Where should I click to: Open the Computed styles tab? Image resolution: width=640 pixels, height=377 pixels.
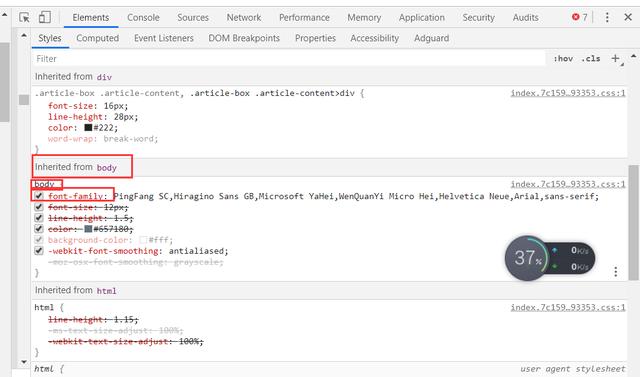point(98,38)
